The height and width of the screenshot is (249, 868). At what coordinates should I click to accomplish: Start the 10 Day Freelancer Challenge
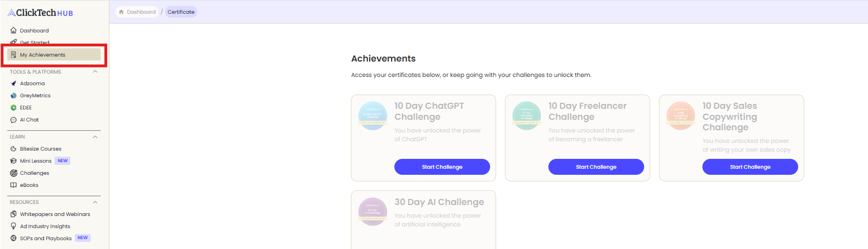click(x=596, y=167)
